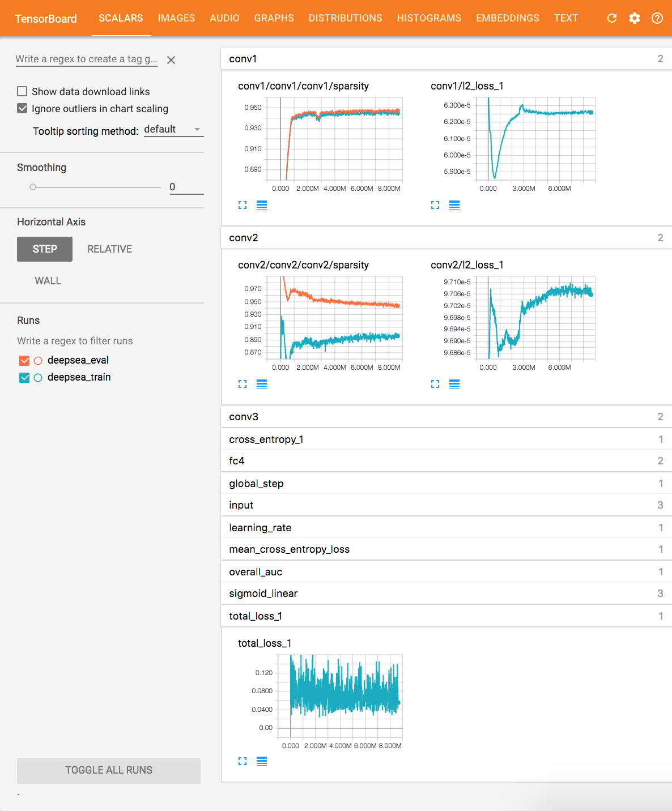
Task: Click the conv1/l2_loss_1 line chart
Action: click(535, 139)
